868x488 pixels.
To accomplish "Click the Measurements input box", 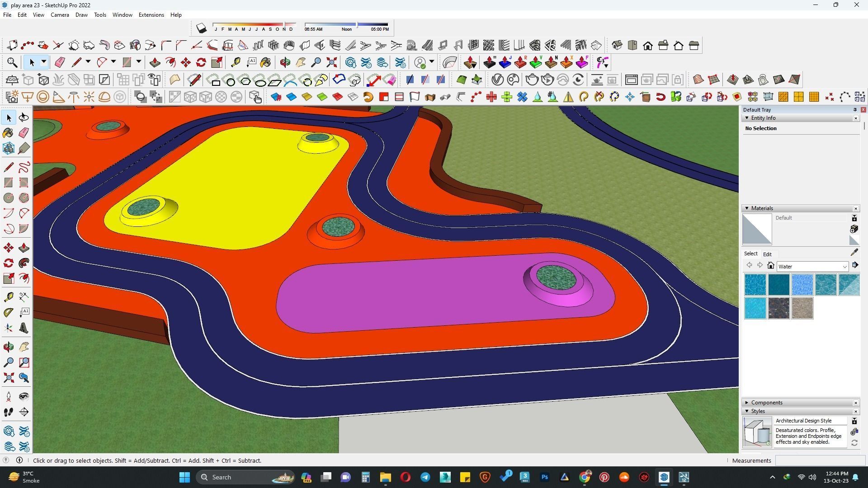I will [x=820, y=460].
